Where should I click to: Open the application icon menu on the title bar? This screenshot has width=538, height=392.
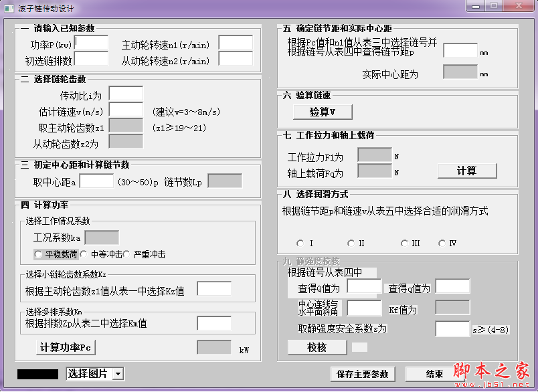(x=9, y=7)
